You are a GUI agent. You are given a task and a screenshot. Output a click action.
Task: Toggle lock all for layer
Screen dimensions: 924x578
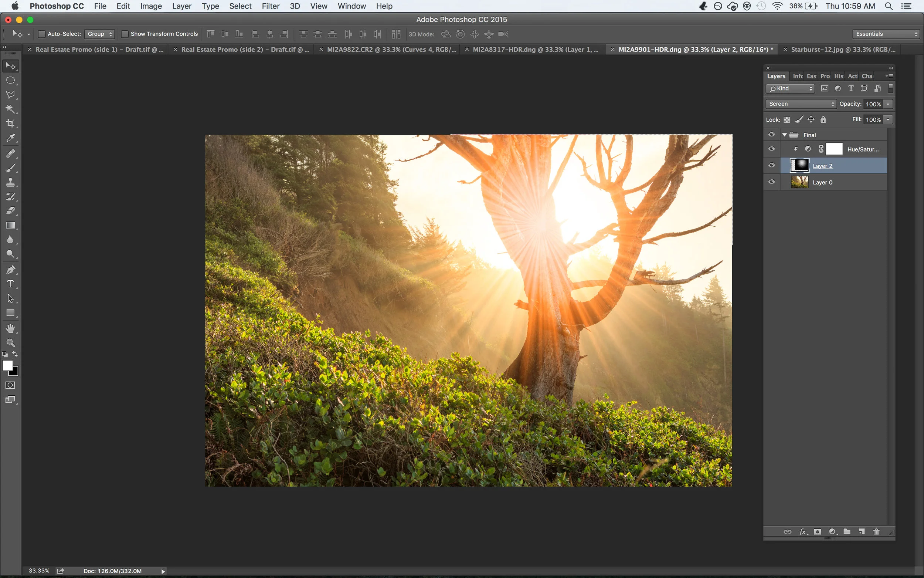(823, 120)
